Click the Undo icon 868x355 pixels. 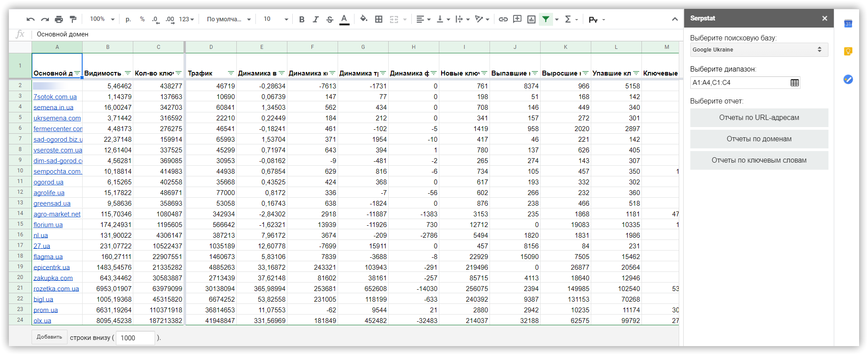pos(30,19)
